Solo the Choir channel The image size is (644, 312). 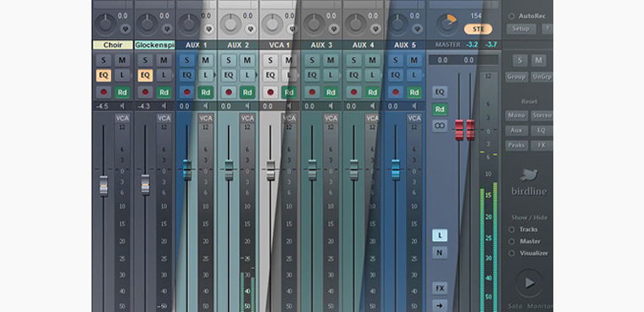103,60
